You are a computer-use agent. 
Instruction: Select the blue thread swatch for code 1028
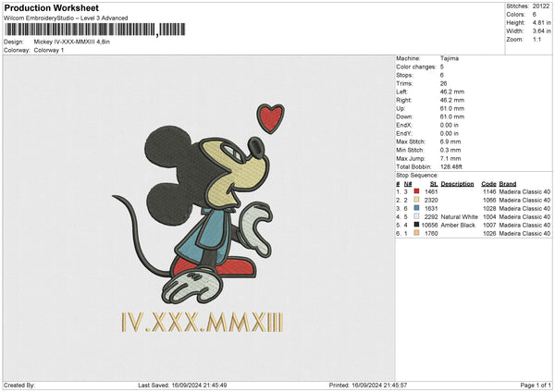click(417, 208)
